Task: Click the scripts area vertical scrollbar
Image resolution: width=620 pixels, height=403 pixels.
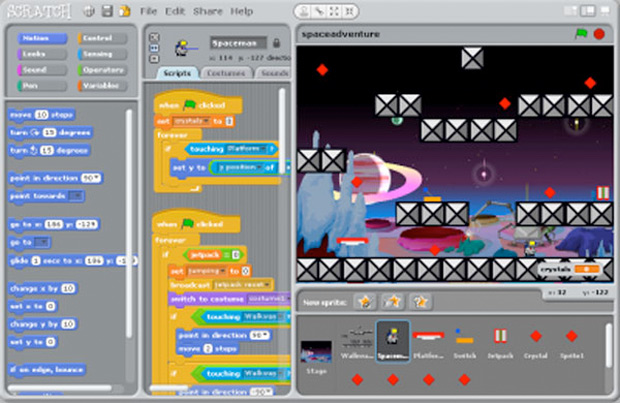Action: click(282, 131)
